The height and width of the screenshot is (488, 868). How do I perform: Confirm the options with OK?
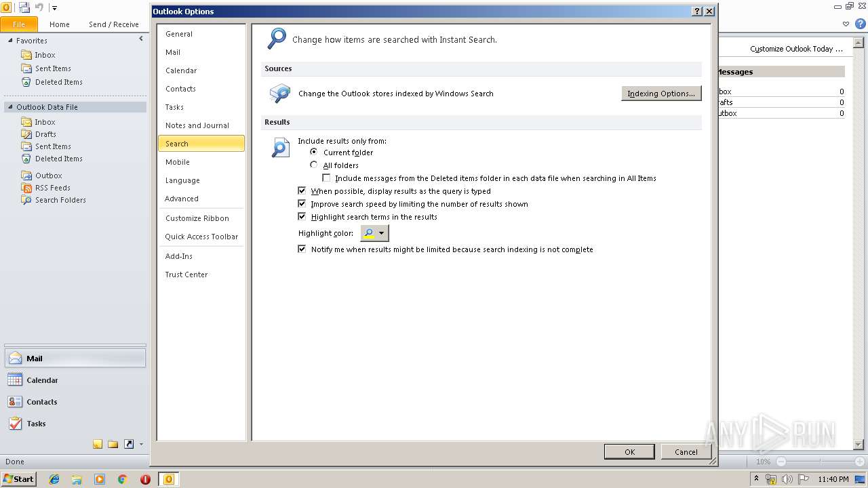629,452
